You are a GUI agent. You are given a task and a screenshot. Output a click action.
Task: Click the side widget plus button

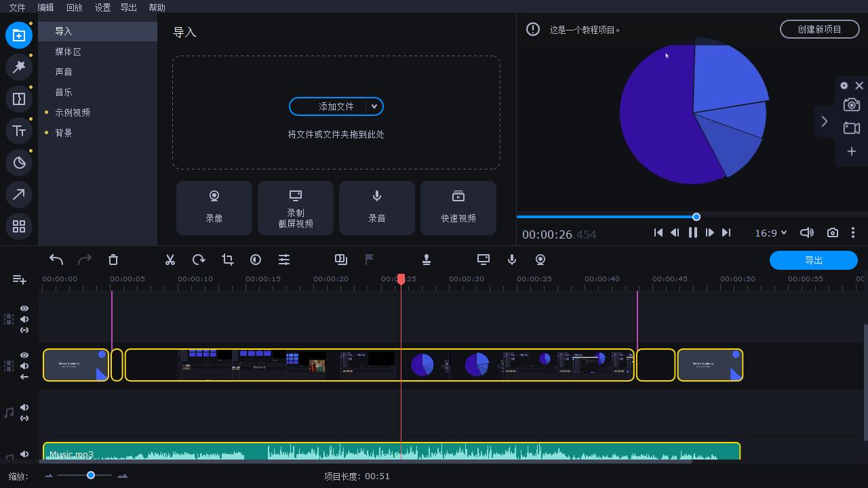pos(852,151)
